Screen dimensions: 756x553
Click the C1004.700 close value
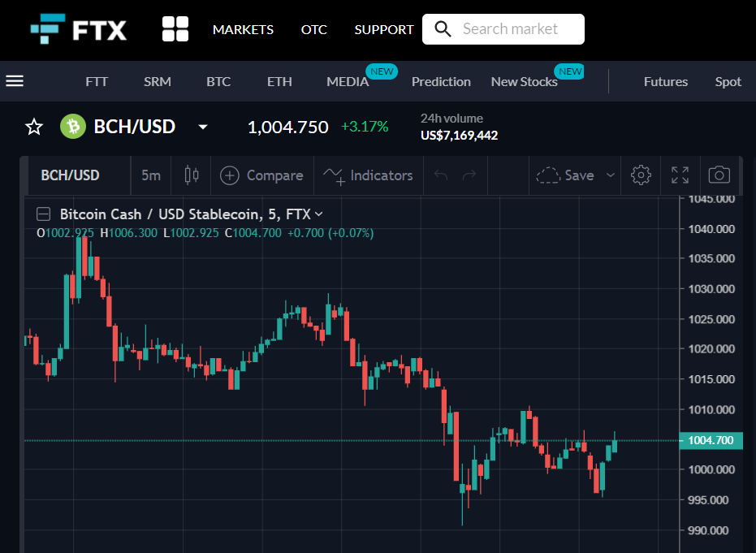pos(253,233)
